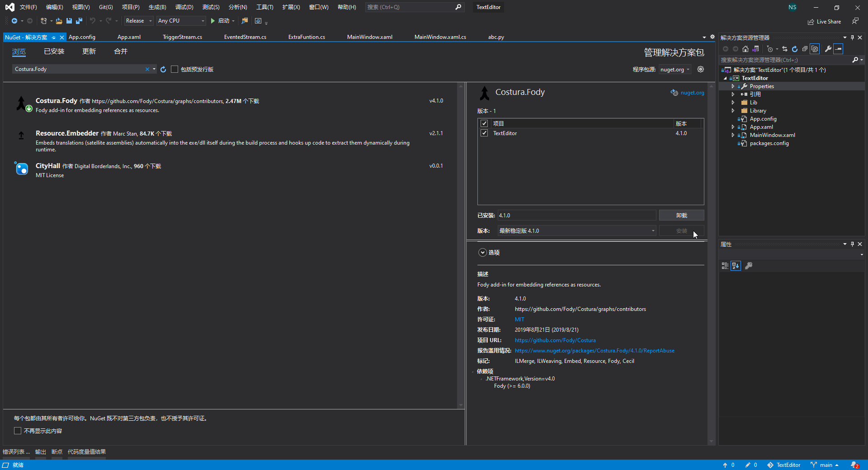This screenshot has height=470, width=868.
Task: Open the 生成(B) build menu
Action: (x=157, y=7)
